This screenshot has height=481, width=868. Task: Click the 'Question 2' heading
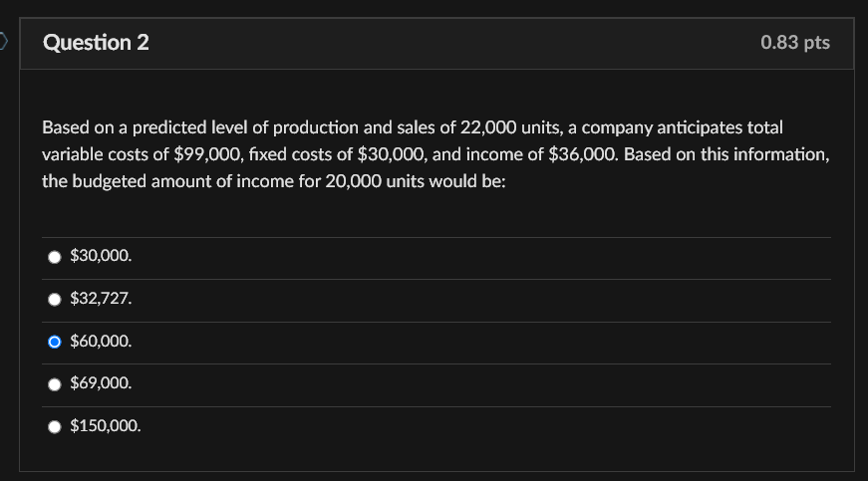coord(96,43)
